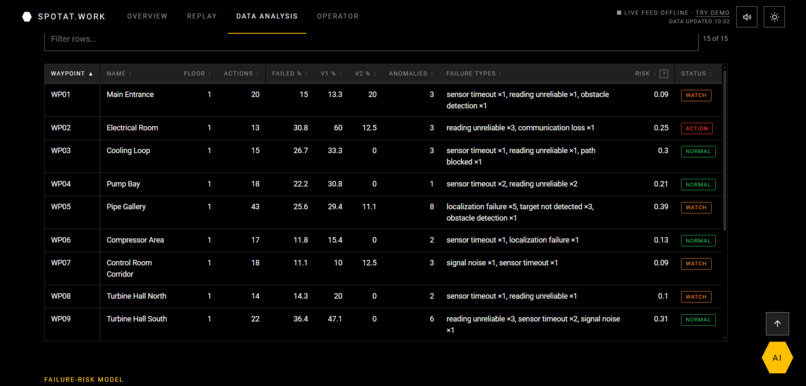Screen dimensions: 806x386
Task: Click the Live Feed Offline status text
Action: tap(656, 12)
